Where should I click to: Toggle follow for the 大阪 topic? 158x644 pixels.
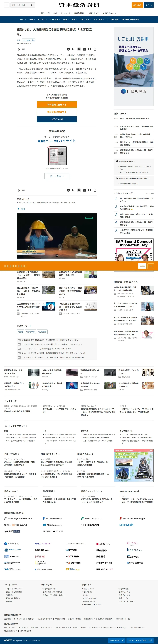pyautogui.click(x=29, y=40)
